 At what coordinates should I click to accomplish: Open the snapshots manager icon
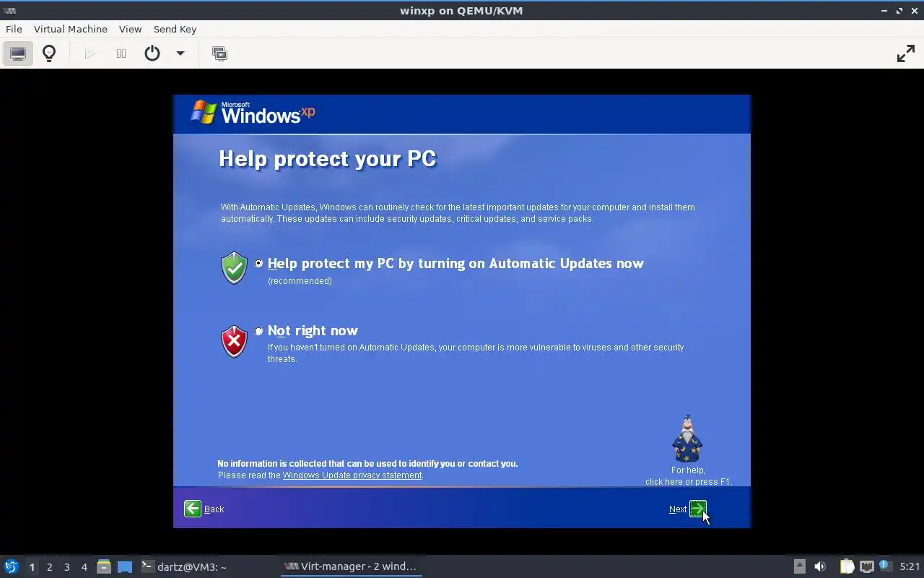tap(219, 53)
